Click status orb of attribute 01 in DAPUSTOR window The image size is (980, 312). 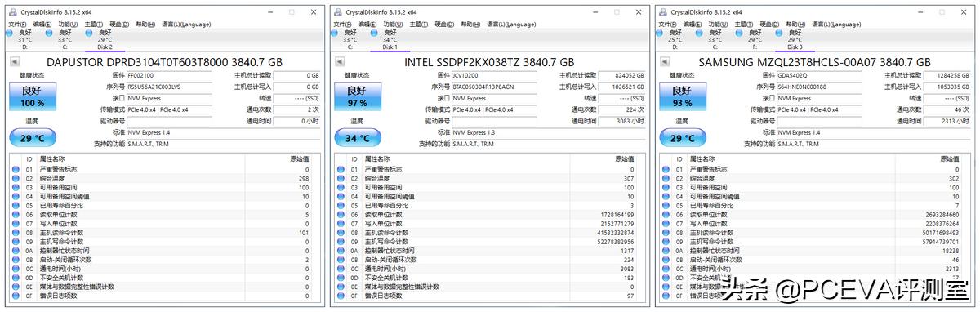coord(16,170)
